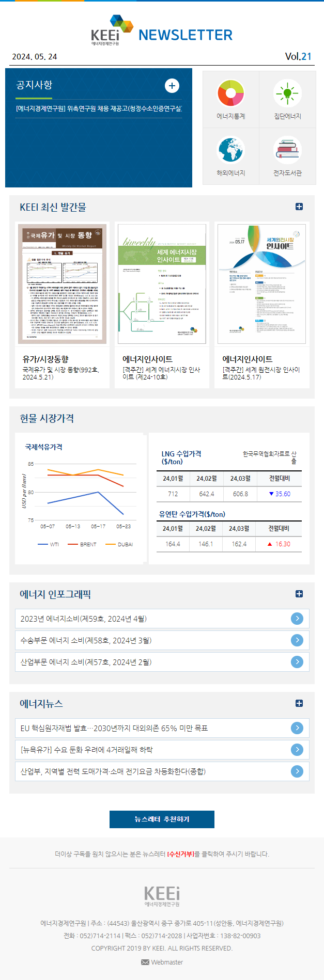Click the Webmaster envelope icon
The image size is (324, 980).
coord(145,962)
